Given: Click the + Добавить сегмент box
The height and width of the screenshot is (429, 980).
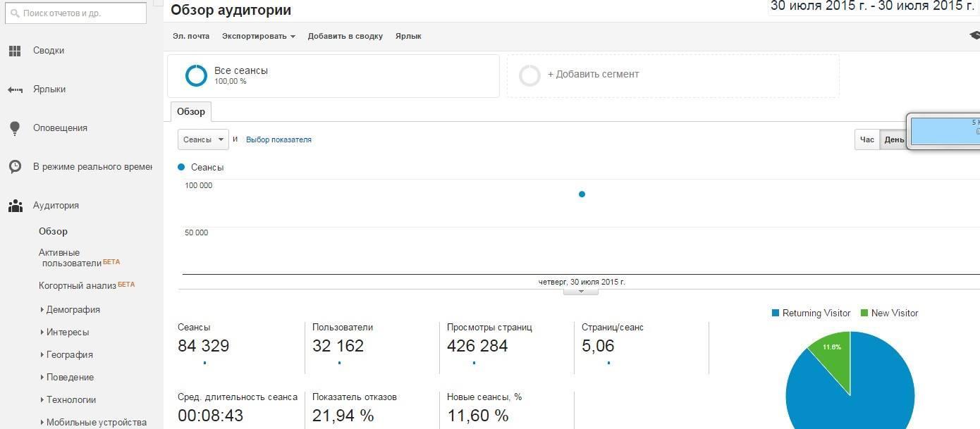Looking at the screenshot, I should (x=673, y=75).
